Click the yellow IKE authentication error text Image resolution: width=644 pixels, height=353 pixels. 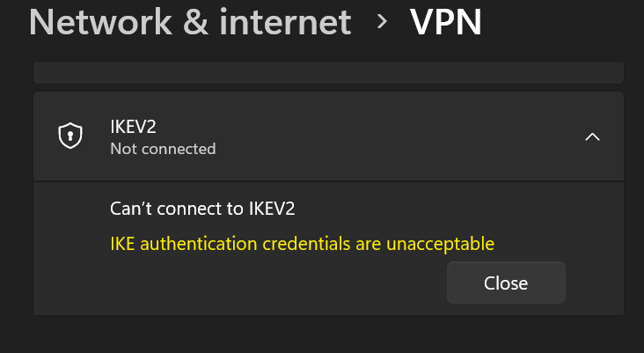tap(302, 243)
